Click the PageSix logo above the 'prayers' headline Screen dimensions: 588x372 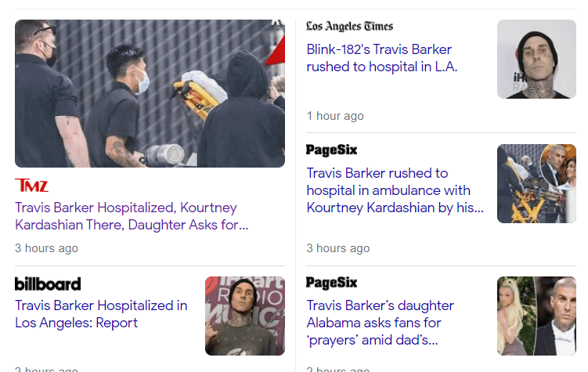331,282
